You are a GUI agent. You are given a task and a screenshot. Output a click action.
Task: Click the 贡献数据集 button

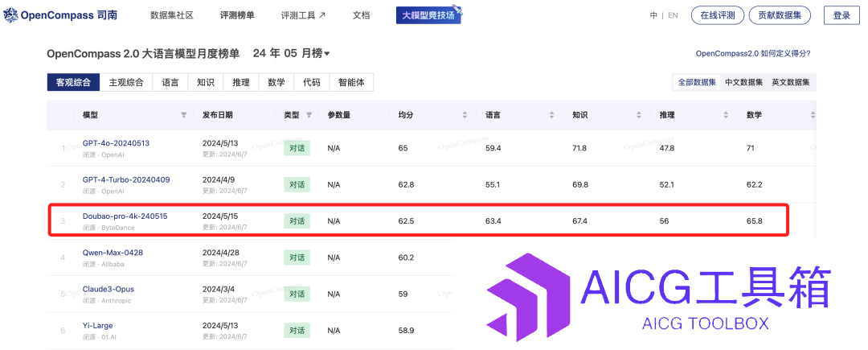click(x=780, y=15)
